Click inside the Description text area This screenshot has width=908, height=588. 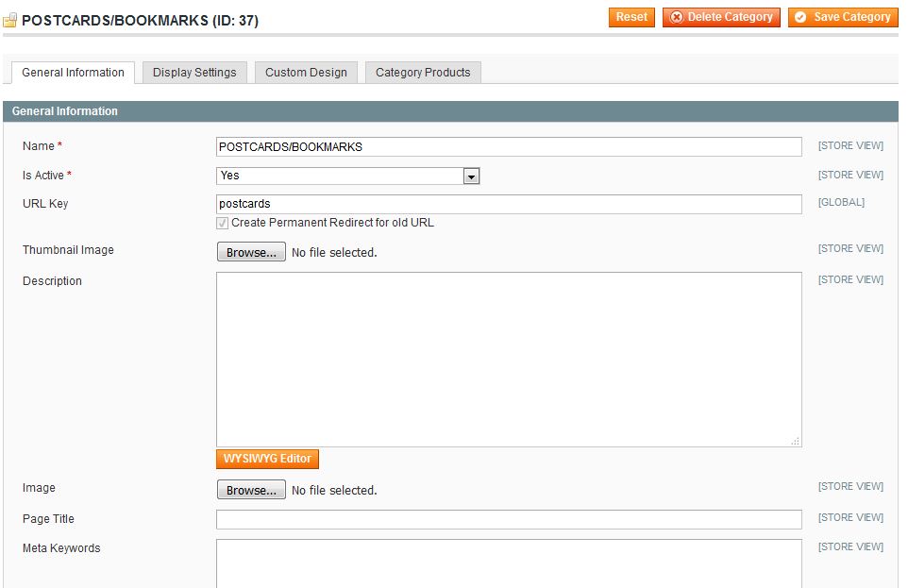[508, 359]
